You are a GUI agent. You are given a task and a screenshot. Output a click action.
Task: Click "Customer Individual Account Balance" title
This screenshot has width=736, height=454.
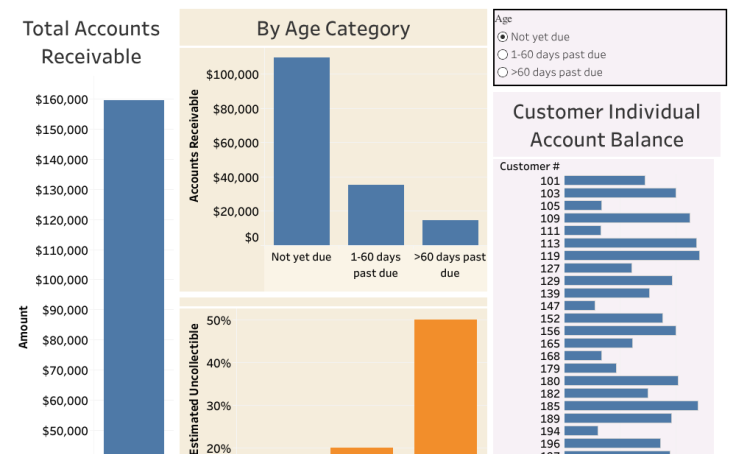click(x=606, y=125)
